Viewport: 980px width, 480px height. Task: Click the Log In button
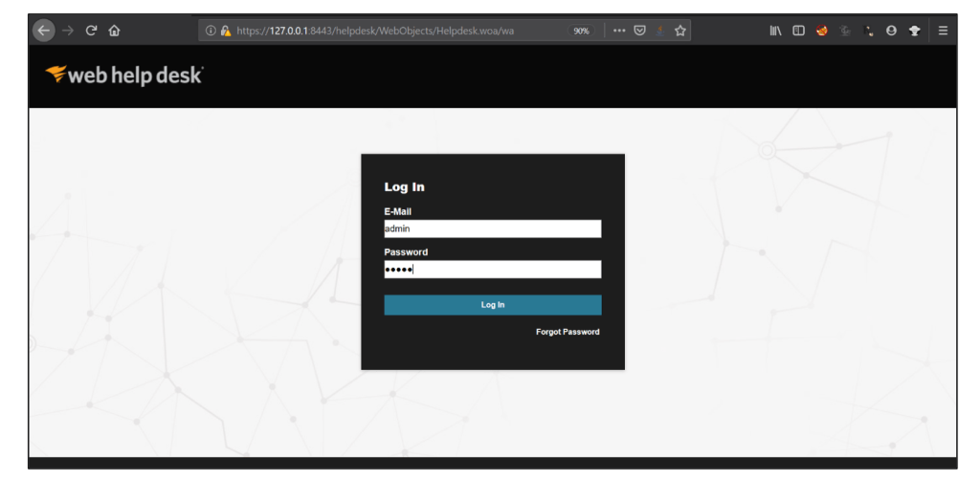click(493, 305)
